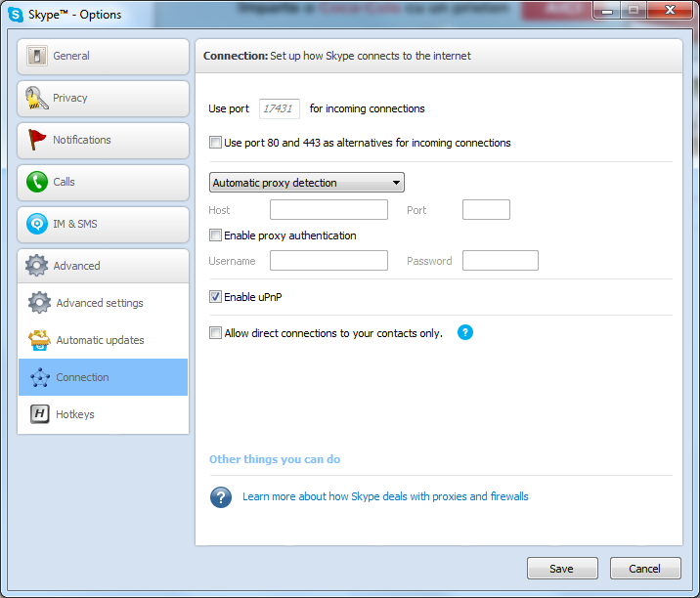Click the proxy Username input field
The image size is (700, 598).
[x=328, y=261]
